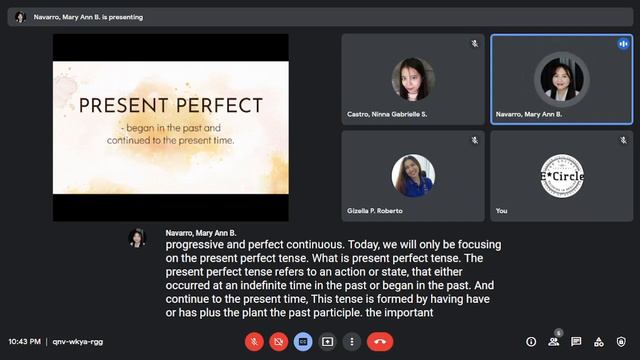Click the muted mic icon on Gizella's tile
Image resolution: width=640 pixels, height=360 pixels.
point(475,140)
